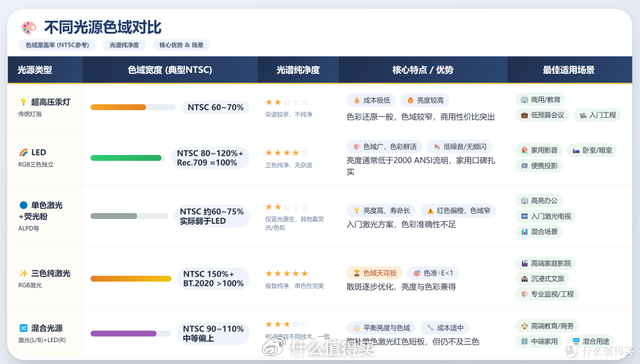Click the NTSC 150%+ BT.2020 badge

[x=213, y=278]
